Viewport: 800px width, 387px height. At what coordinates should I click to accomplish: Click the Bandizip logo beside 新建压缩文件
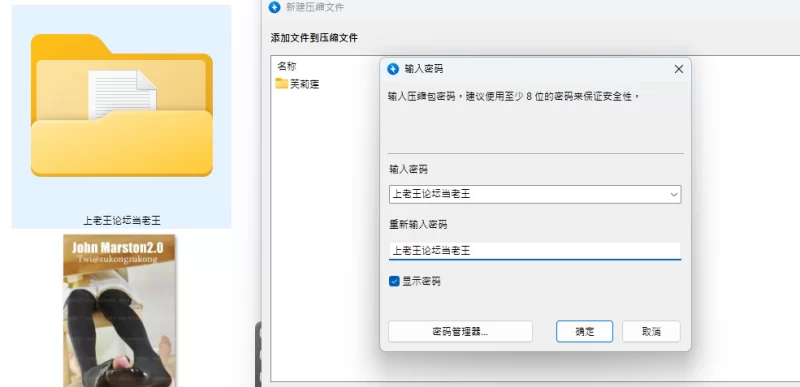pos(275,7)
